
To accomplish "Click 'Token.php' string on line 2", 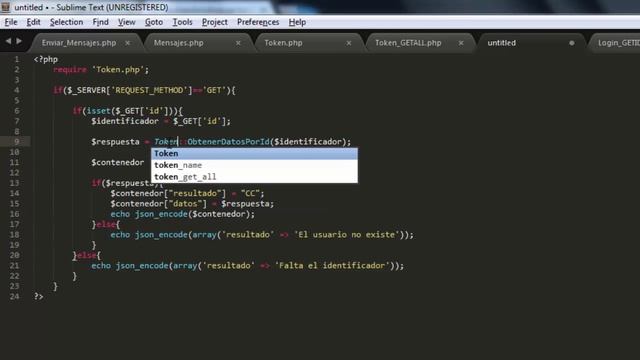I will click(x=118, y=69).
